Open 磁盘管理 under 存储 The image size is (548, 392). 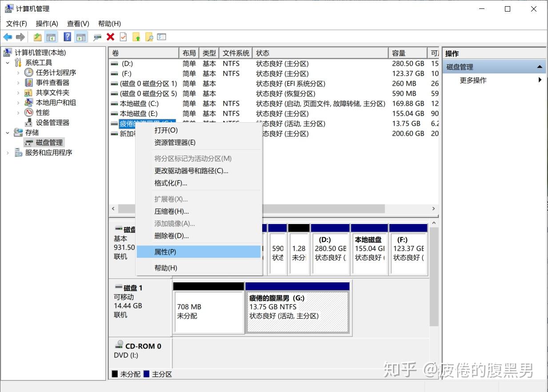click(x=49, y=142)
